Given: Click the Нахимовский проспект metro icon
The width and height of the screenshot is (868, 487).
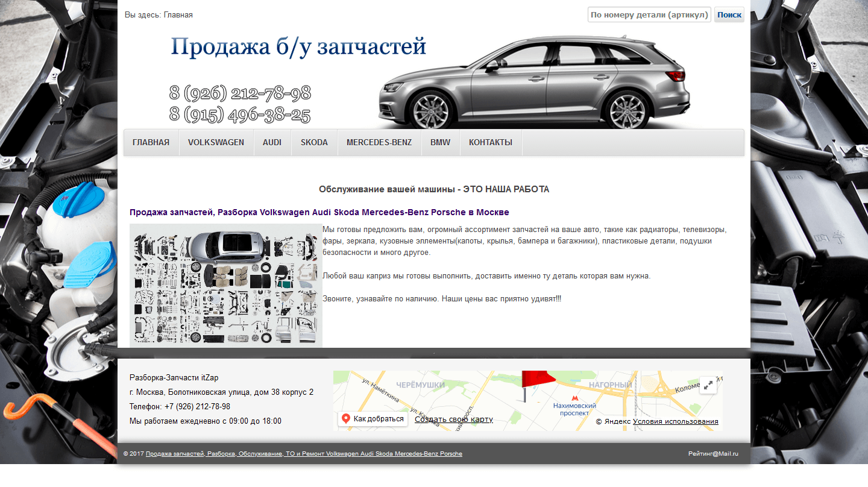Looking at the screenshot, I should (x=574, y=398).
